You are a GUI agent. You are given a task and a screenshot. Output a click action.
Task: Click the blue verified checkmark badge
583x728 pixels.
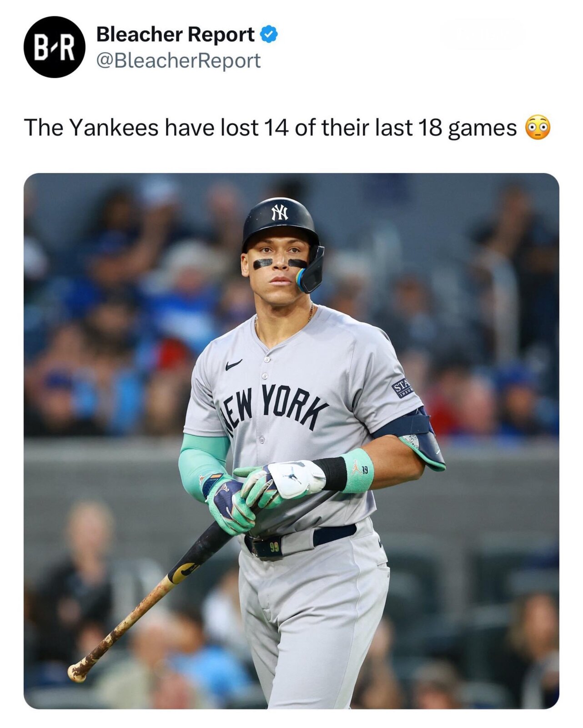coord(269,34)
